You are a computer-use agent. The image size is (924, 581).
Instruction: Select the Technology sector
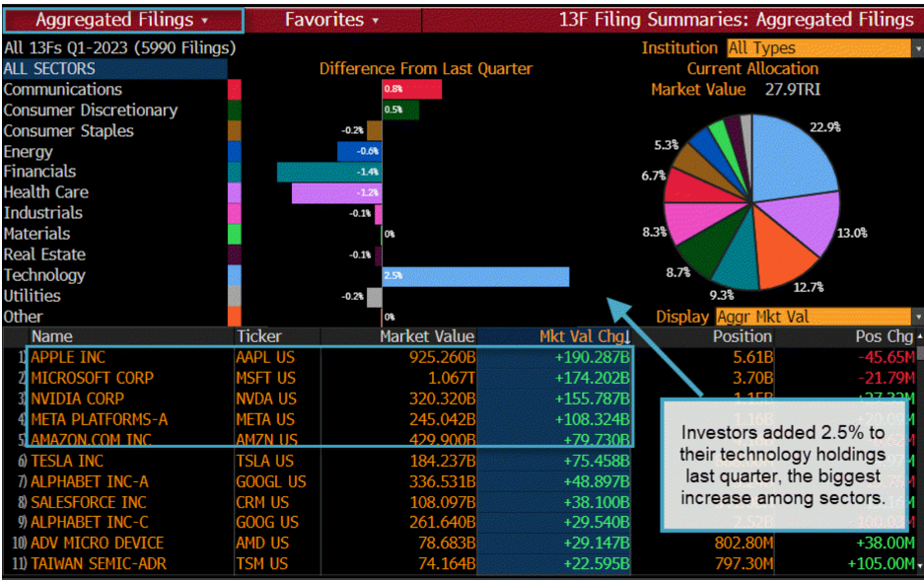(x=44, y=275)
